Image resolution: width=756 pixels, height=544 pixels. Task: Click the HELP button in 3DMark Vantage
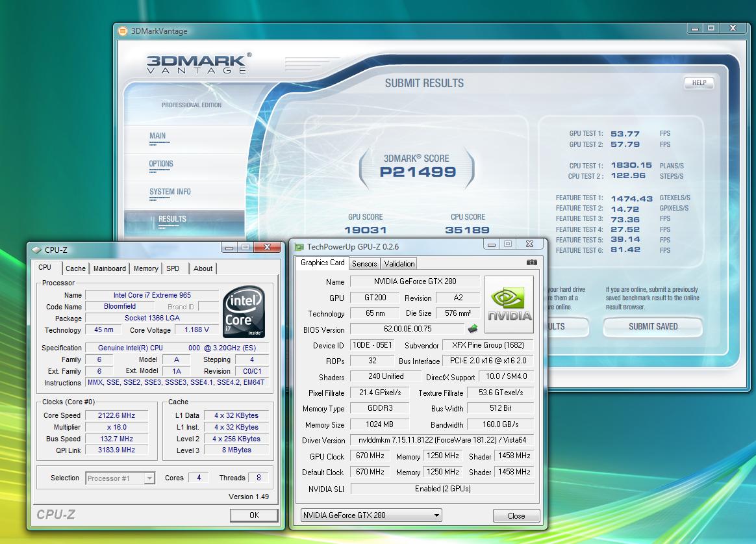[699, 83]
